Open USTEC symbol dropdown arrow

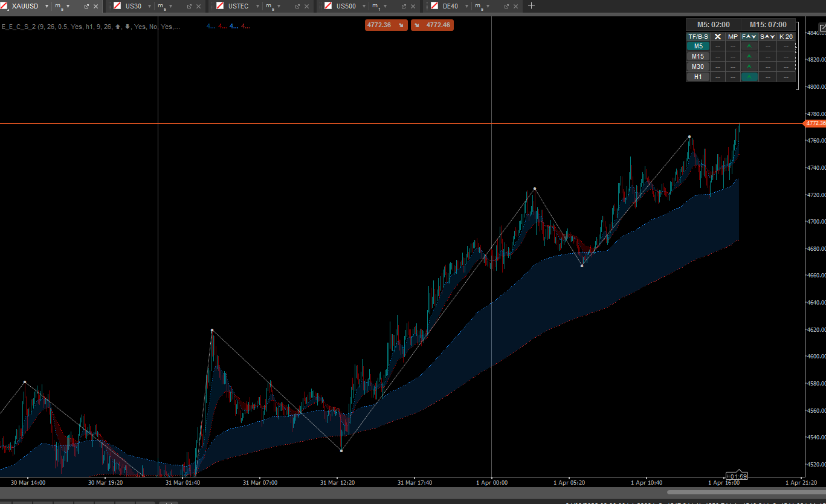[257, 6]
